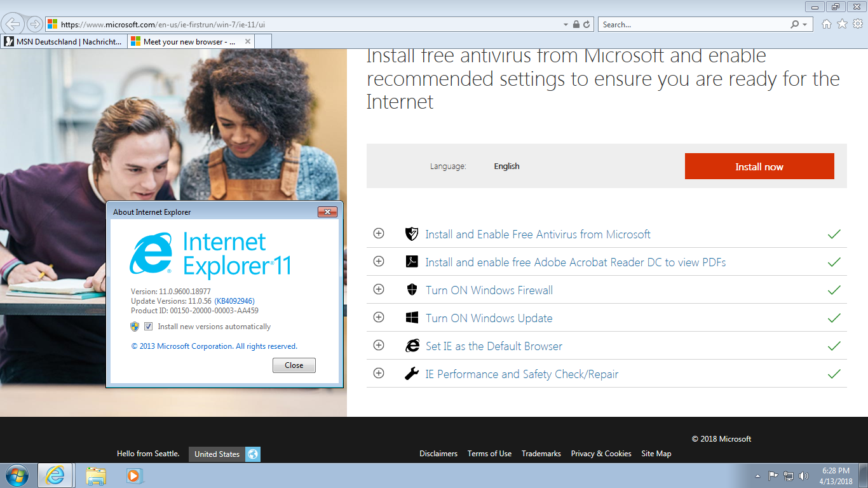This screenshot has width=868, height=488.
Task: Toggle the checkmark for Windows Update
Action: pos(834,318)
